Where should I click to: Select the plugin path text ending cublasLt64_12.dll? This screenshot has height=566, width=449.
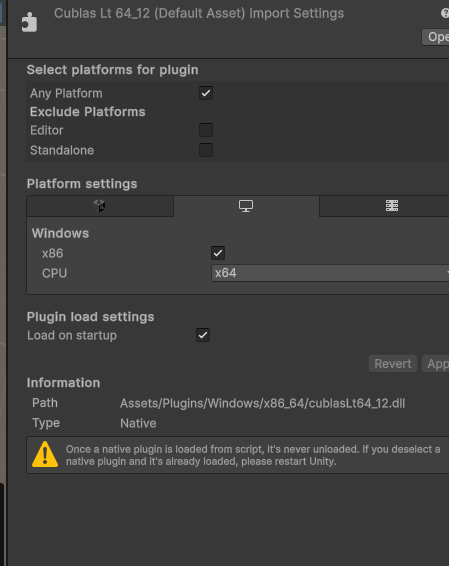(x=262, y=403)
